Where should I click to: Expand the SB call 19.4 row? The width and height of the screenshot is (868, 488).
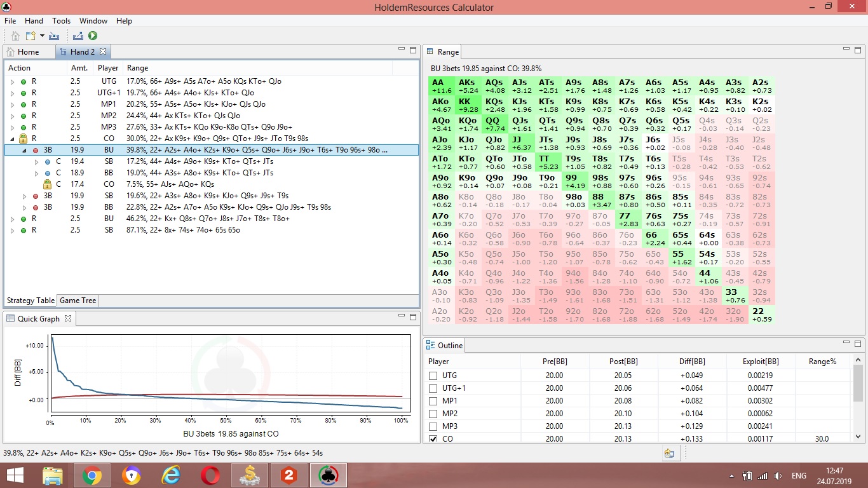[x=37, y=162]
